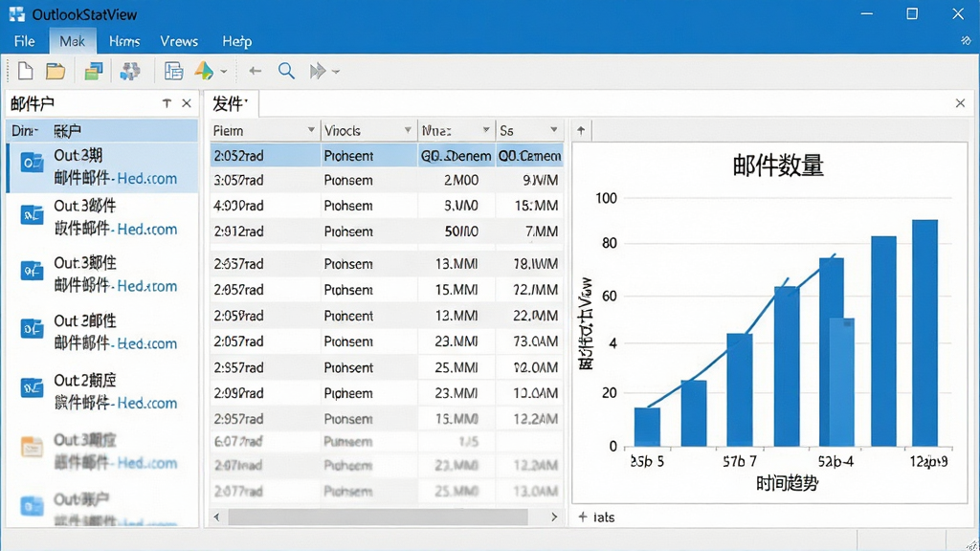Image resolution: width=980 pixels, height=551 pixels.
Task: Open the Mnaz column filter dropdown
Action: coord(485,130)
